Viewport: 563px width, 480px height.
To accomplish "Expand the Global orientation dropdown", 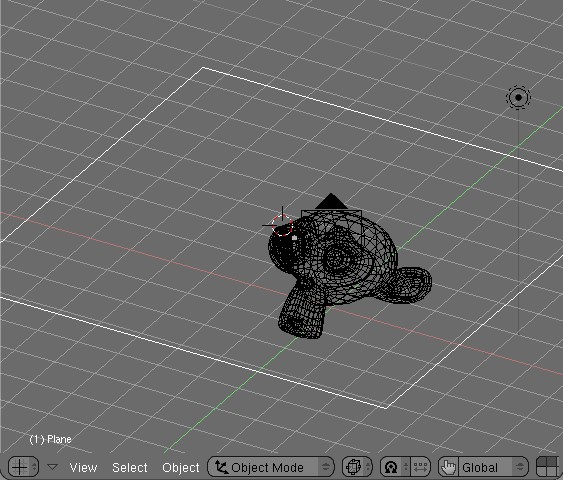I will (493, 467).
